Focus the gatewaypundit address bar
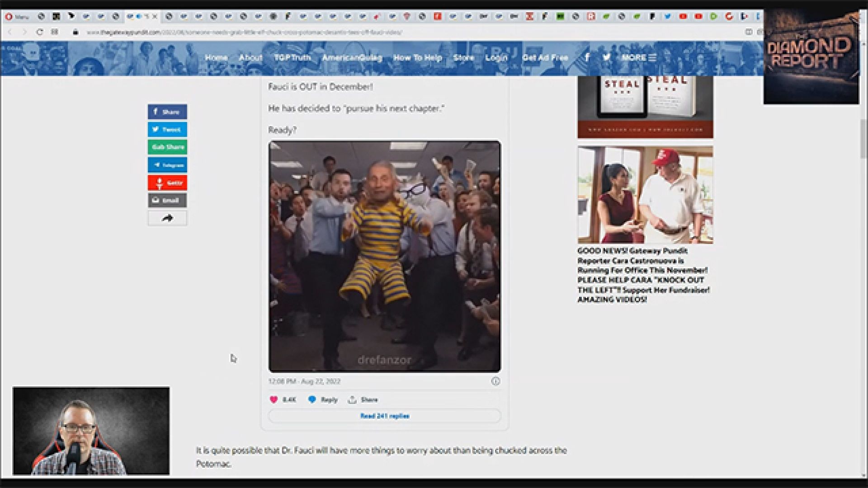 (244, 32)
